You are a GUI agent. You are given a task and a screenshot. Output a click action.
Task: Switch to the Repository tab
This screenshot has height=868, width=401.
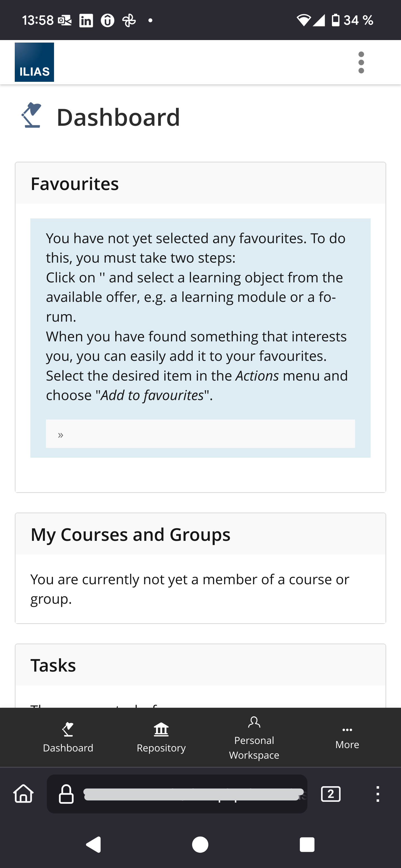coord(161,737)
